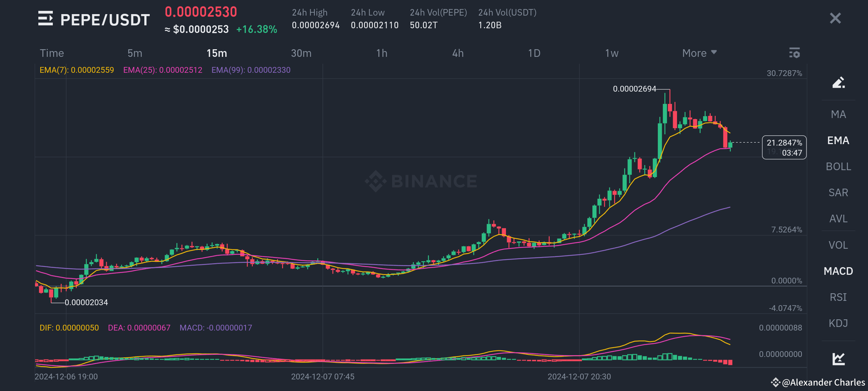Show the SAR indicator

[x=838, y=193]
